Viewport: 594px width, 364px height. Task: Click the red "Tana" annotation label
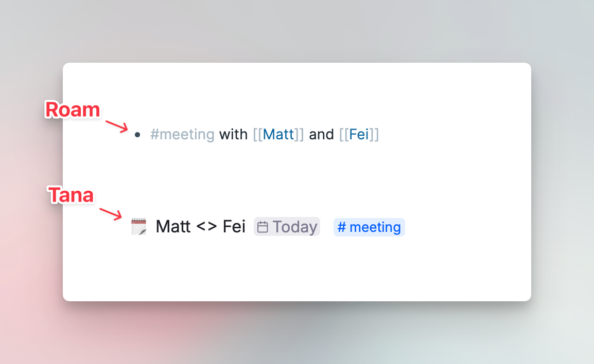(71, 195)
